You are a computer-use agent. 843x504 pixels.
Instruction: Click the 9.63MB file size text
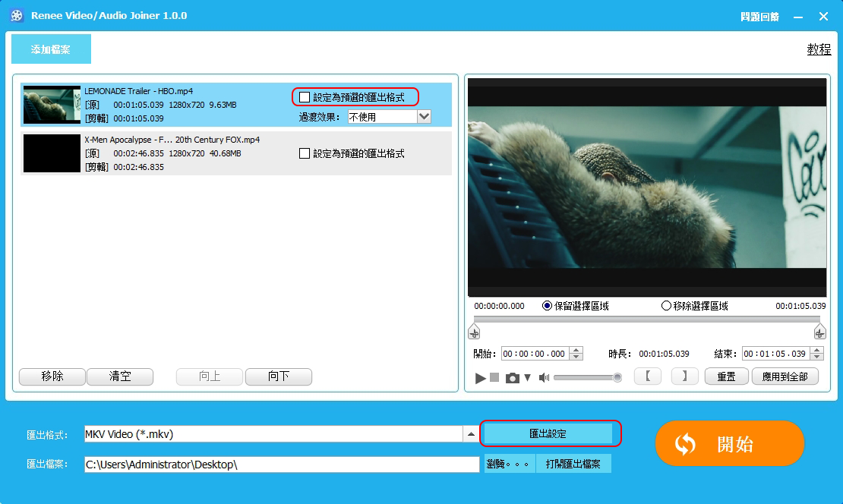(223, 105)
